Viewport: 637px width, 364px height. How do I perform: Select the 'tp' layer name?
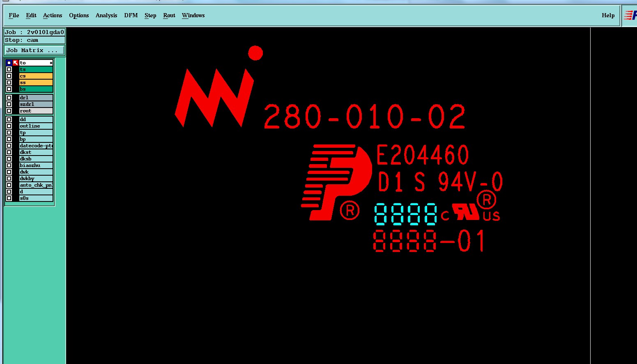tap(36, 133)
